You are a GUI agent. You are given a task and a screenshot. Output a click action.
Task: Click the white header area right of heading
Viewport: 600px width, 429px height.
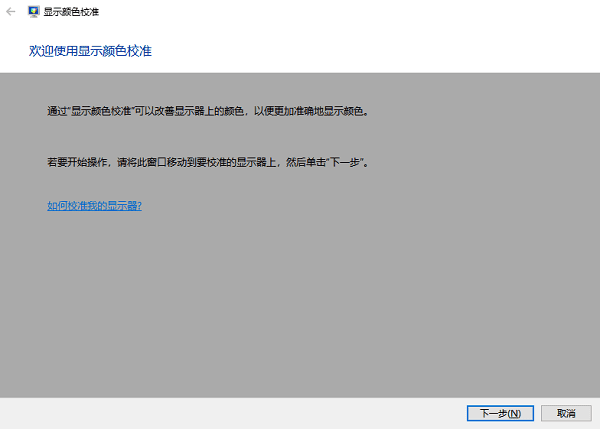coord(375,51)
